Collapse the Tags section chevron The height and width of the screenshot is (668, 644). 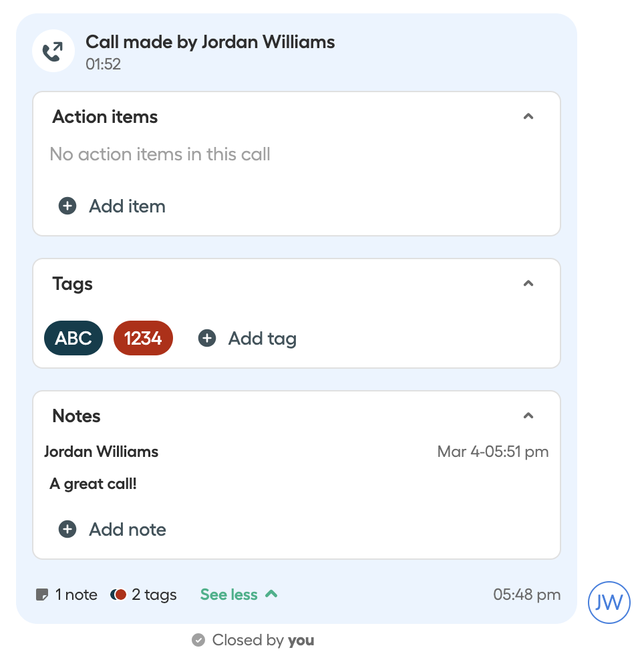[528, 283]
